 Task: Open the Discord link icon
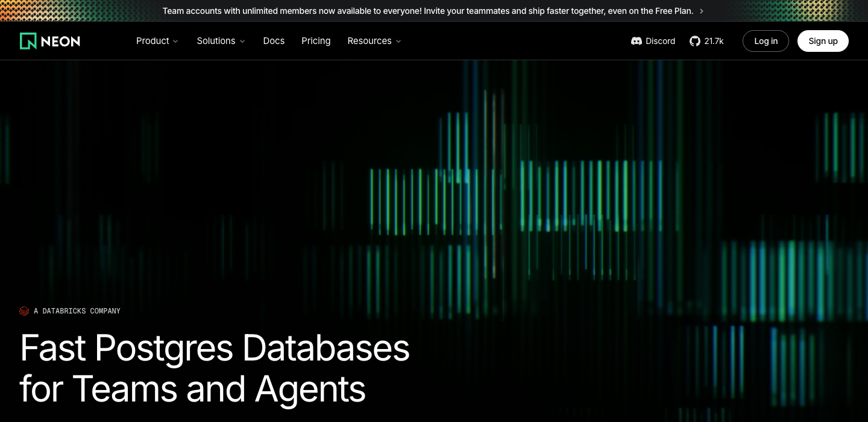[x=637, y=41]
